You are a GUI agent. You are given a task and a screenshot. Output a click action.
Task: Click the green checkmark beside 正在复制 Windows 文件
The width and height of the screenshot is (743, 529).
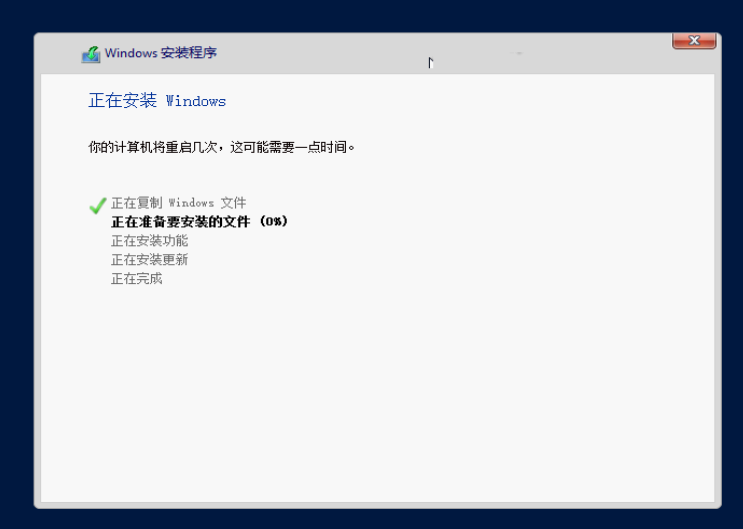[x=98, y=206]
